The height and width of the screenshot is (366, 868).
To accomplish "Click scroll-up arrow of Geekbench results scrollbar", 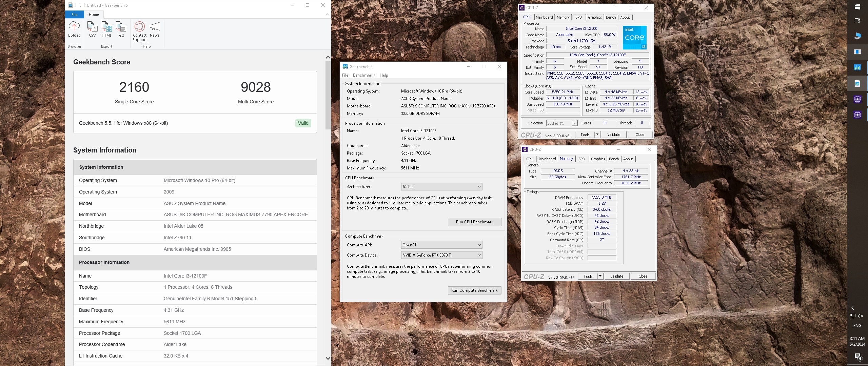I will pos(328,57).
